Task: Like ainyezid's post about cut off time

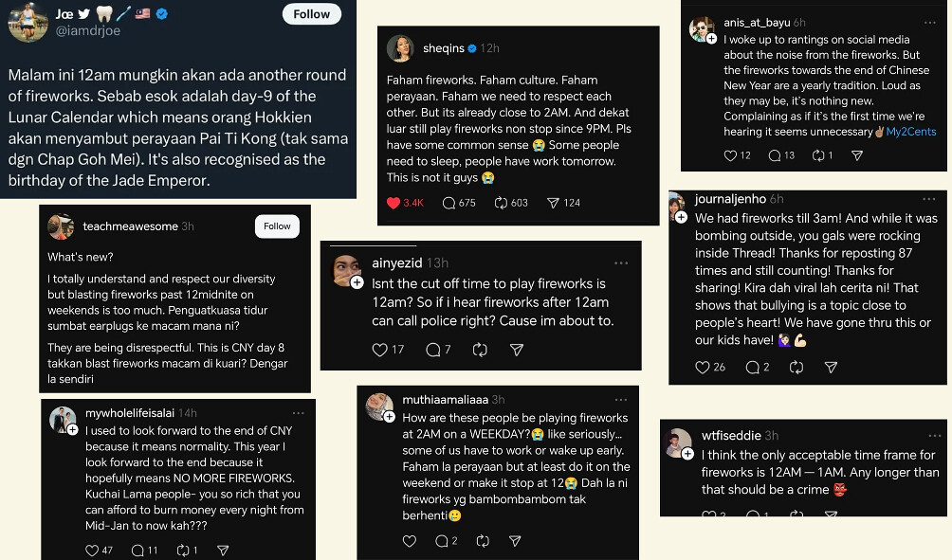Action: coord(380,350)
